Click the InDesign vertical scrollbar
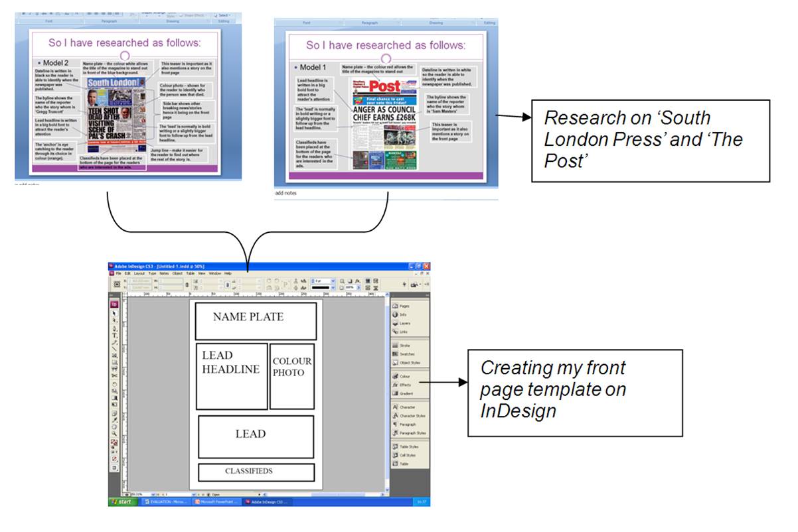Viewport: 798px width, 532px height. pyautogui.click(x=387, y=393)
